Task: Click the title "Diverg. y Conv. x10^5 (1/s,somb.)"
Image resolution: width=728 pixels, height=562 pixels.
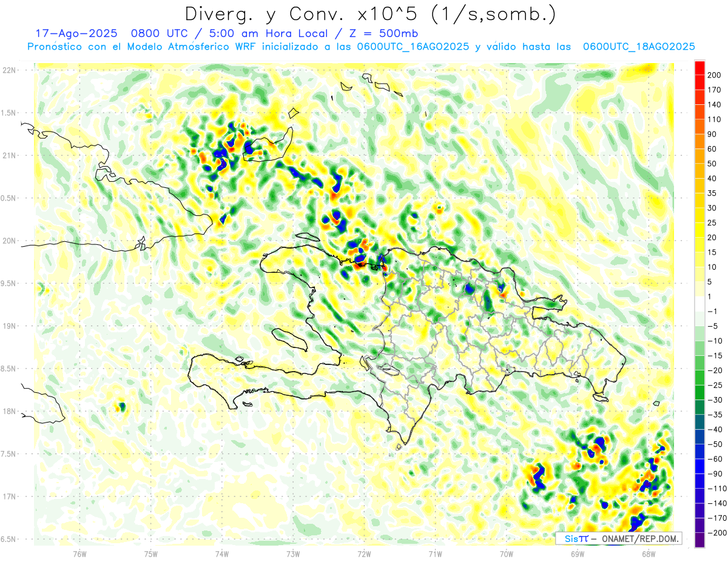Action: pyautogui.click(x=370, y=14)
